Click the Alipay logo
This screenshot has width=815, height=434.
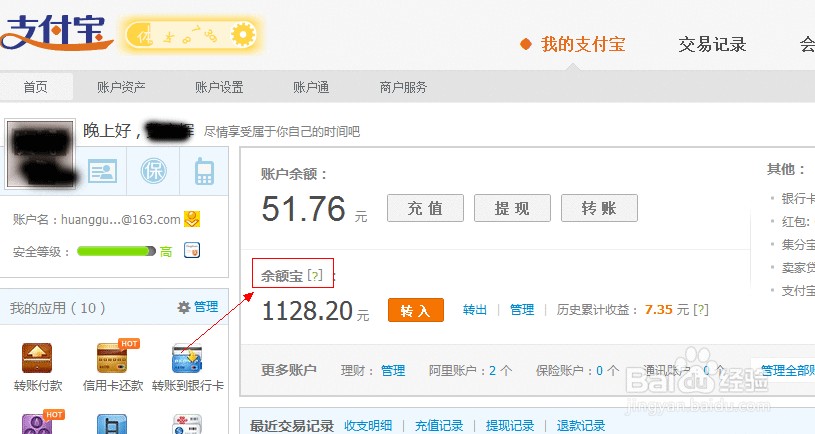(x=55, y=32)
